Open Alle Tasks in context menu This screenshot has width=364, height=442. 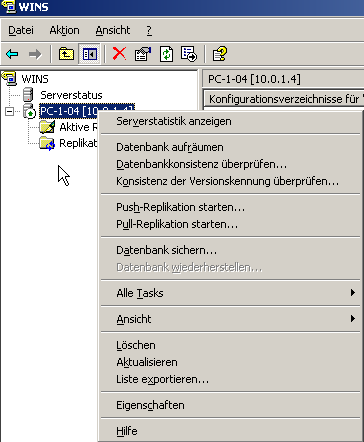pos(231,293)
